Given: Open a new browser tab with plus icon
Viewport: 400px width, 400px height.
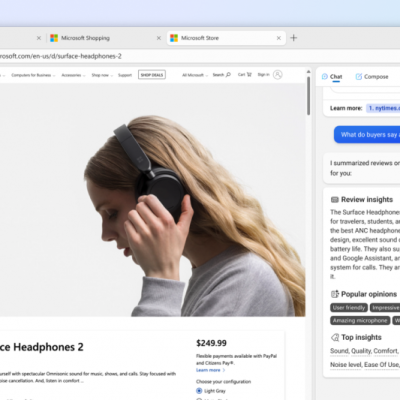Looking at the screenshot, I should pyautogui.click(x=293, y=38).
